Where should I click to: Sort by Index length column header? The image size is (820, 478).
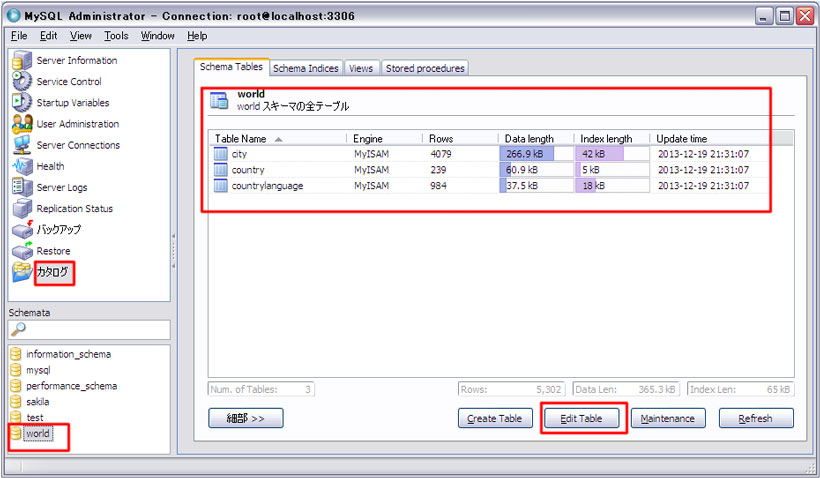tap(612, 139)
